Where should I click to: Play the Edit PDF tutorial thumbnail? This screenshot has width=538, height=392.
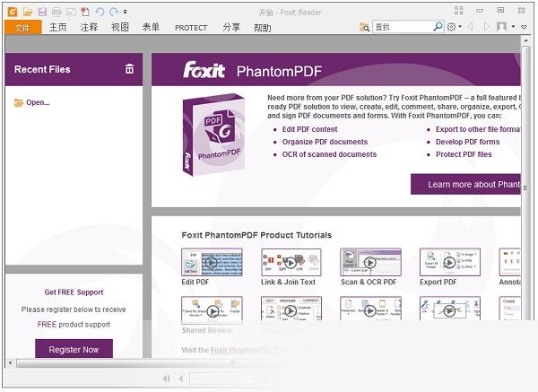point(212,263)
